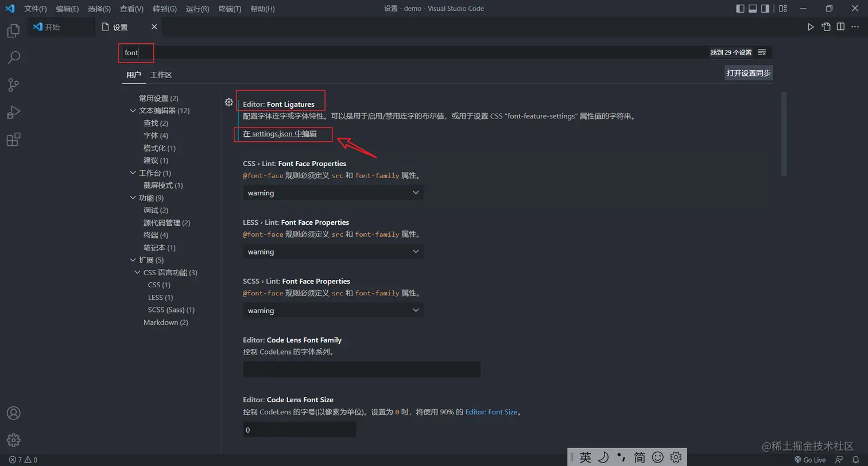Open the editor more actions ellipsis
Screen dimensions: 868x466
(x=855, y=27)
